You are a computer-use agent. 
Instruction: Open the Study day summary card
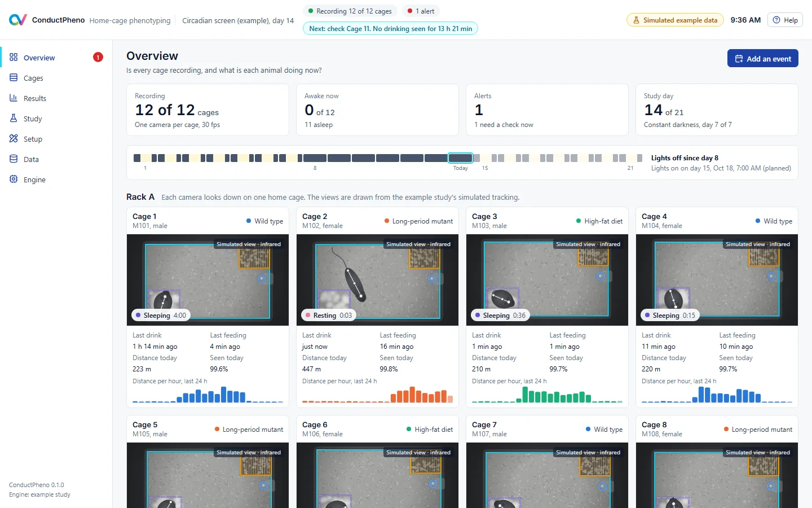pos(717,110)
